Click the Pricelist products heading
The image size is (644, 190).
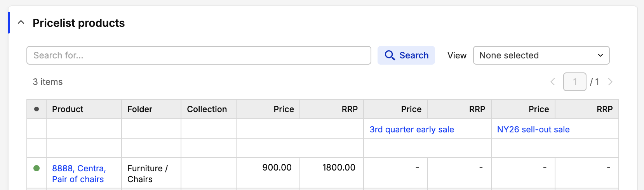click(78, 23)
